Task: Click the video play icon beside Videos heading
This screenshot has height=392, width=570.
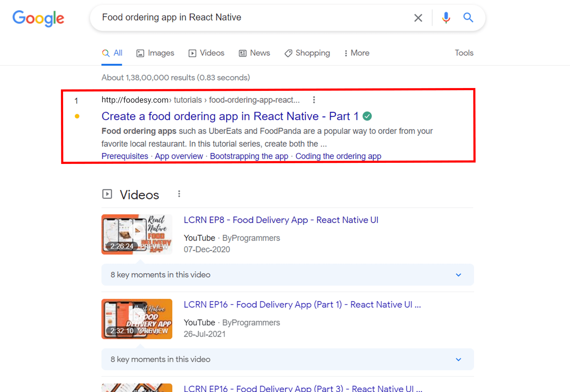Action: click(107, 194)
